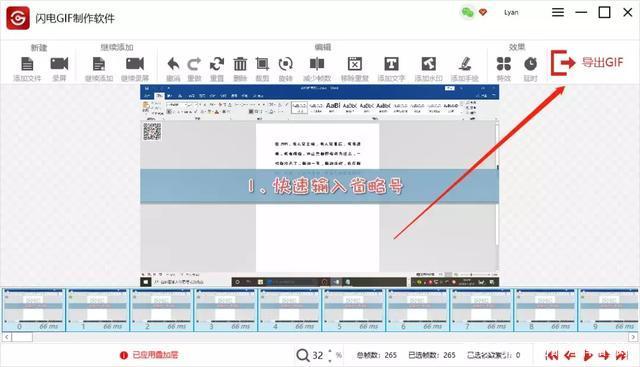This screenshot has width=640, height=367.
Task: Open delay (延时) settings
Action: click(x=530, y=64)
